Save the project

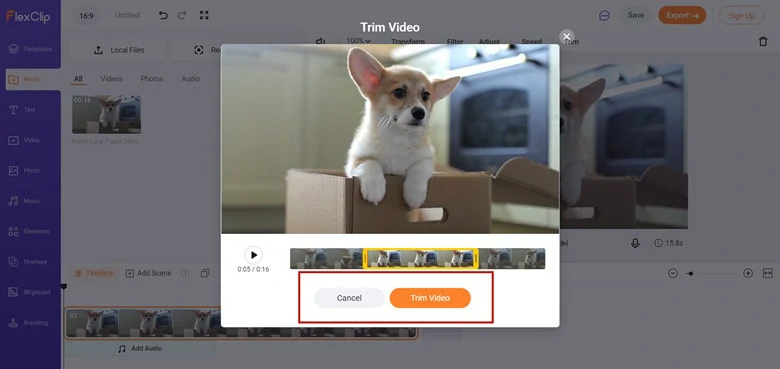[636, 15]
